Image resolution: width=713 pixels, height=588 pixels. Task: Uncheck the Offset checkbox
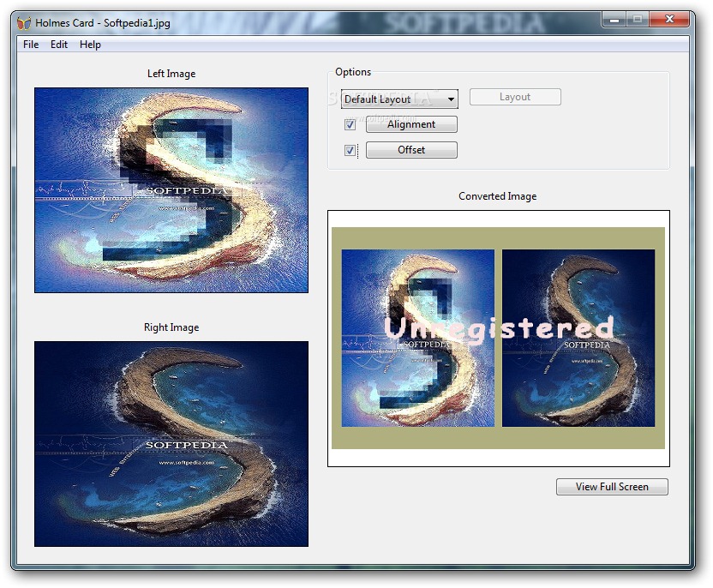click(351, 150)
